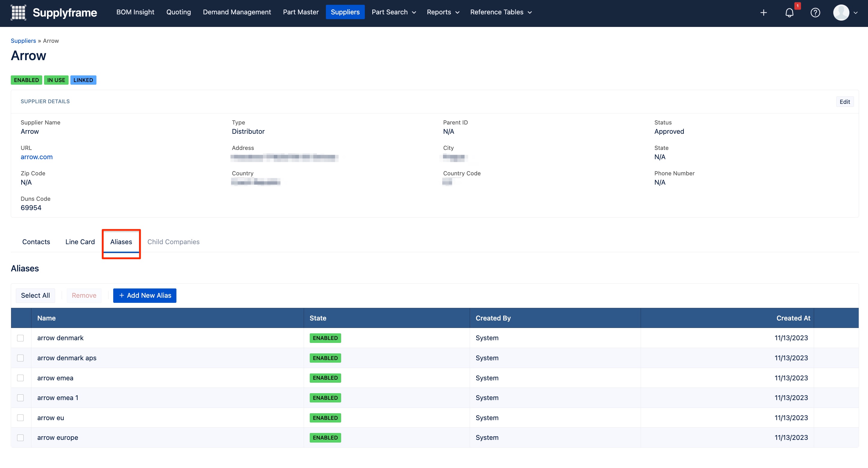Open the arrow.com URL link

click(37, 157)
